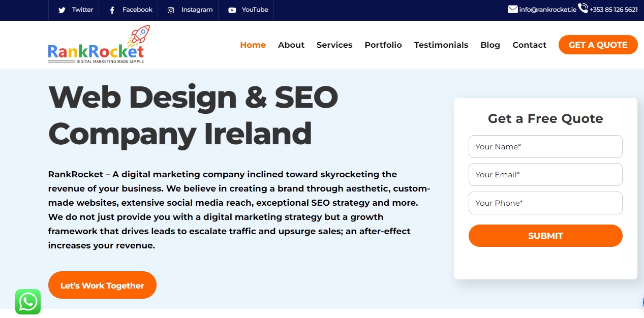Open the Testimonials menu item
The image size is (644, 318).
pos(441,45)
